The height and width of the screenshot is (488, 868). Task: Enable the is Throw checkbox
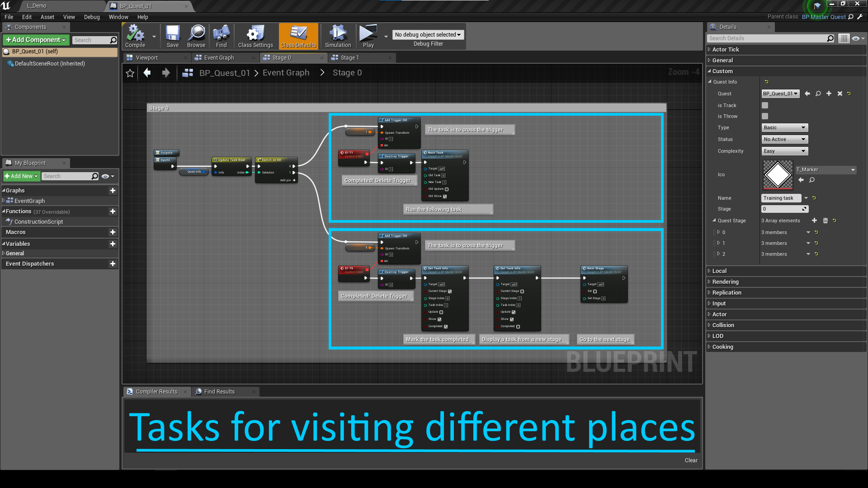click(765, 116)
